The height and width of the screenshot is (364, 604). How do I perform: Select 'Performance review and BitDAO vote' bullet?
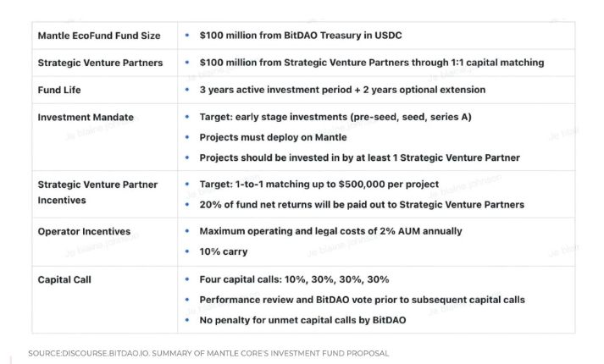pyautogui.click(x=362, y=300)
